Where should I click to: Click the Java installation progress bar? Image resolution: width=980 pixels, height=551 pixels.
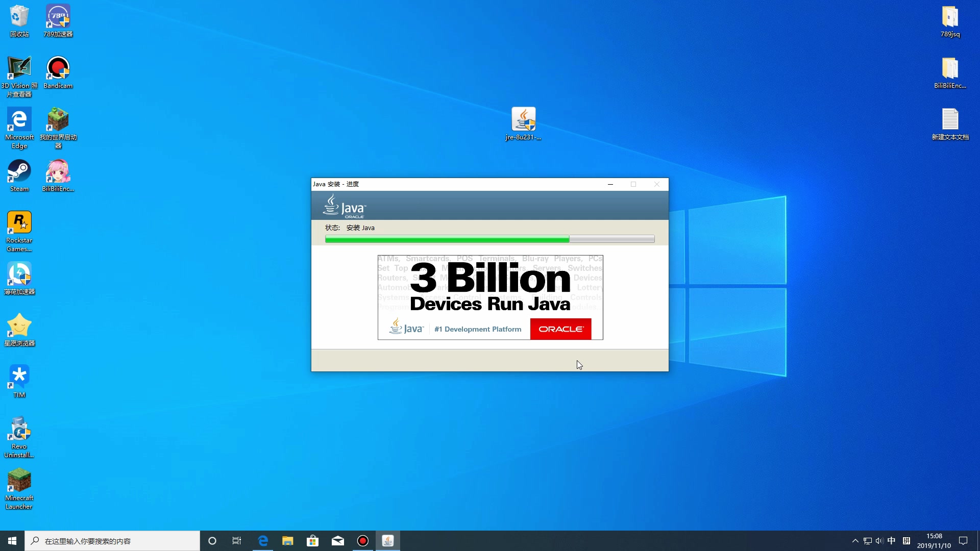[489, 239]
